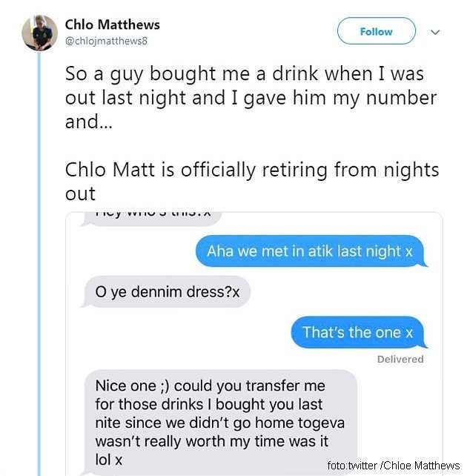Viewport: 470px width, 476px height.
Task: Click the gray 'Nice one ;)' transfer request bubble
Action: click(221, 421)
